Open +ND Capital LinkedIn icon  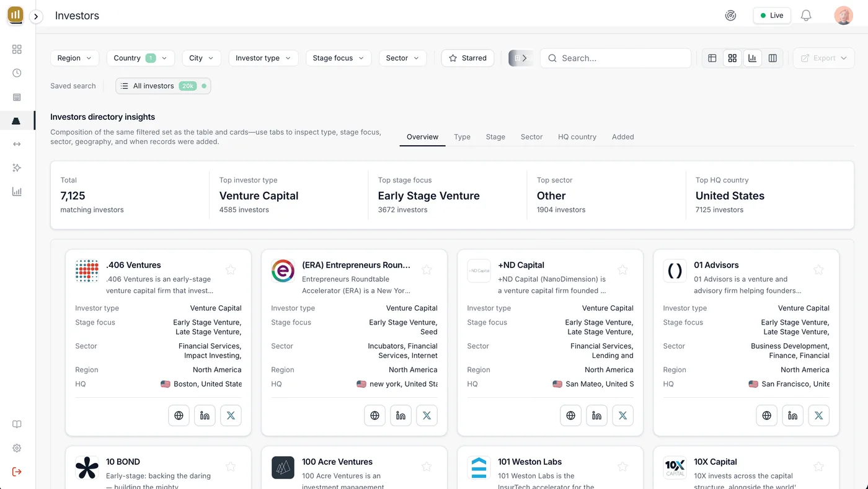596,415
